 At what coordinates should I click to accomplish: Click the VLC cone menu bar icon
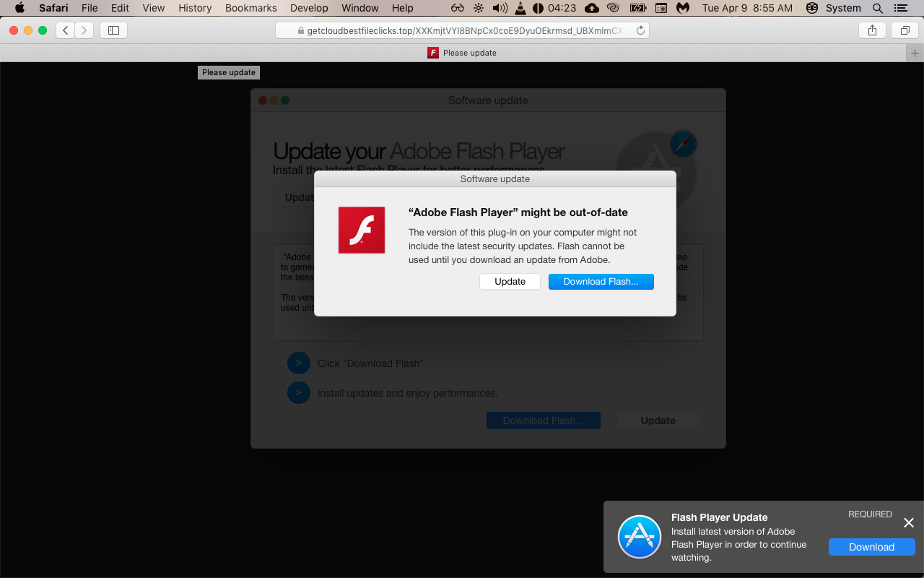tap(520, 8)
